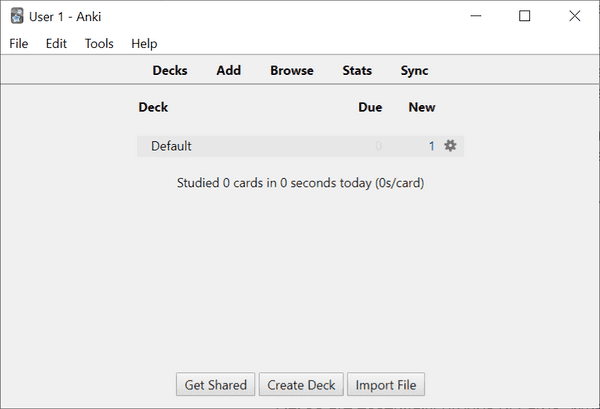Image resolution: width=600 pixels, height=409 pixels.
Task: Click the Anki app icon in title bar
Action: click(17, 16)
